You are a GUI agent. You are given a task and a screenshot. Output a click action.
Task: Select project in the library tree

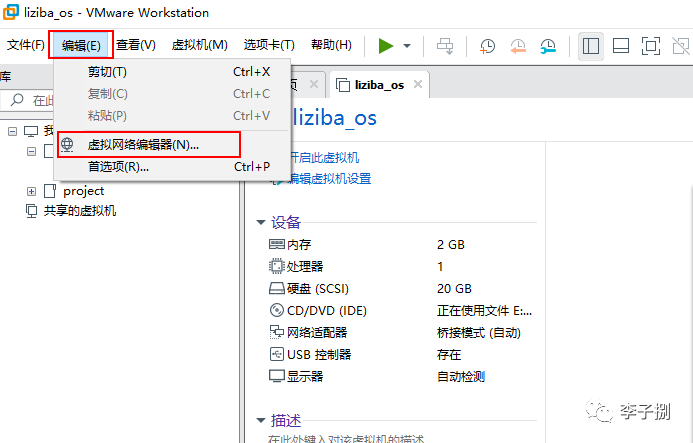click(x=84, y=191)
